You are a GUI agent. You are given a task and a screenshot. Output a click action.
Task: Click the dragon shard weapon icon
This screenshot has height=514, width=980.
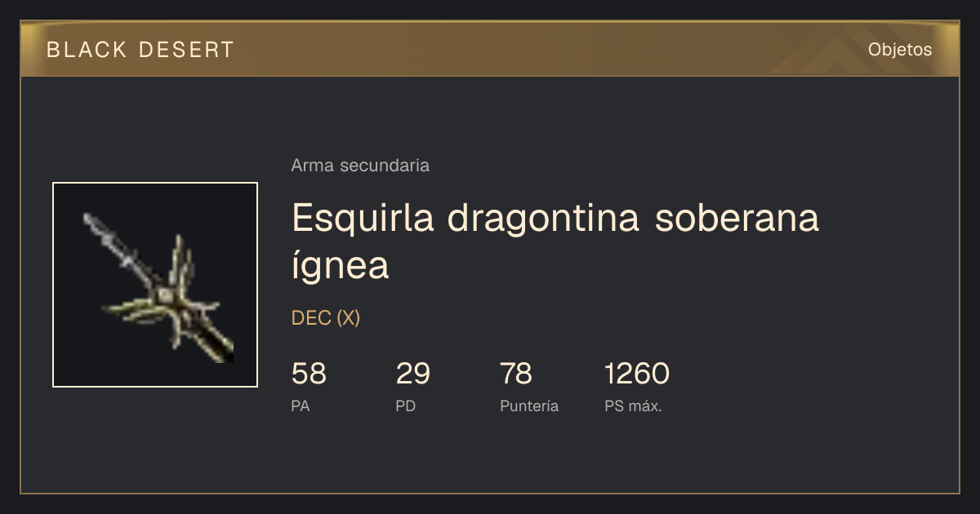pyautogui.click(x=155, y=285)
